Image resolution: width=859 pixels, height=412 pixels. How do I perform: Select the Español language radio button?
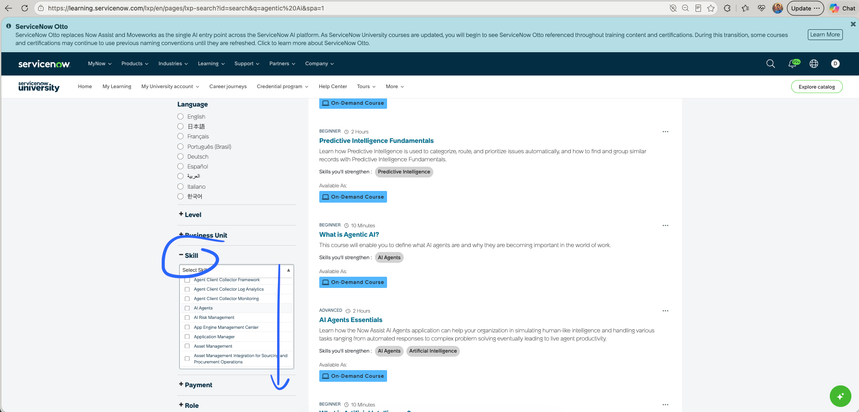pos(180,167)
